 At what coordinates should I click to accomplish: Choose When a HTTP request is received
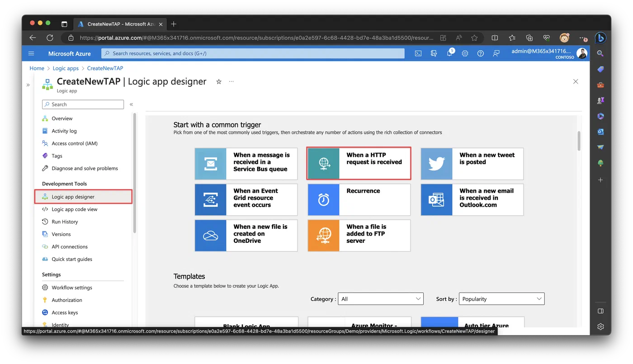tap(359, 164)
